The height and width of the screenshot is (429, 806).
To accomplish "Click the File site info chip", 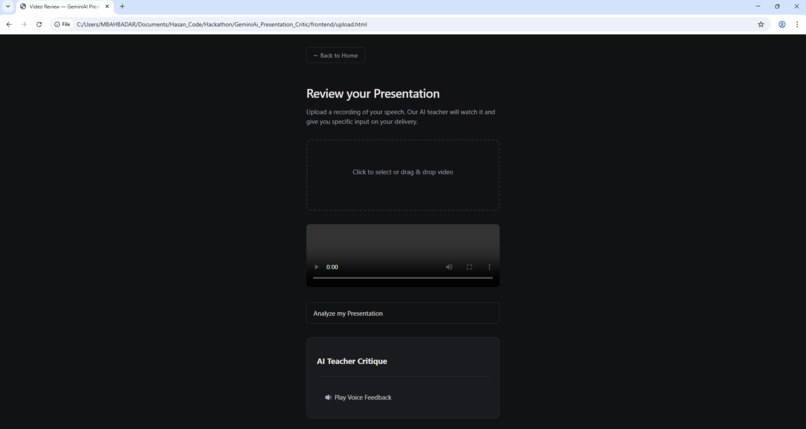I will click(x=62, y=24).
